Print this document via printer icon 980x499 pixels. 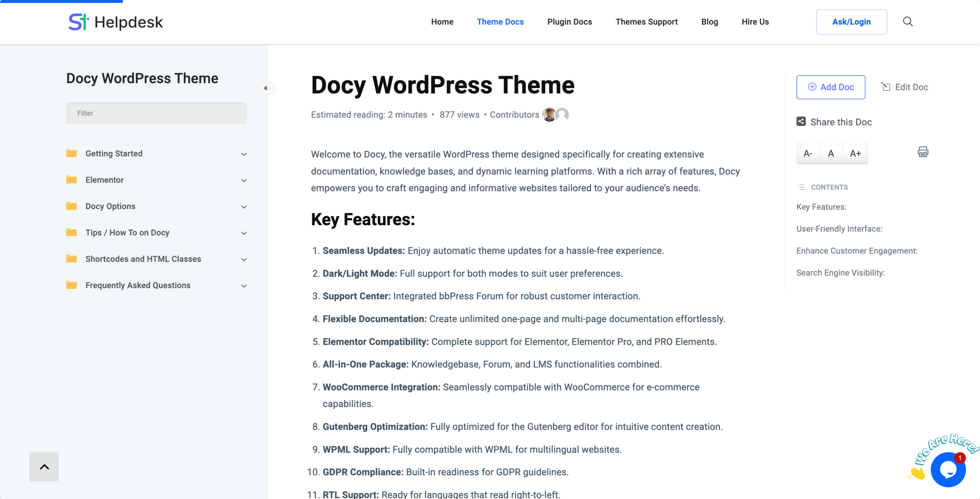coord(923,152)
